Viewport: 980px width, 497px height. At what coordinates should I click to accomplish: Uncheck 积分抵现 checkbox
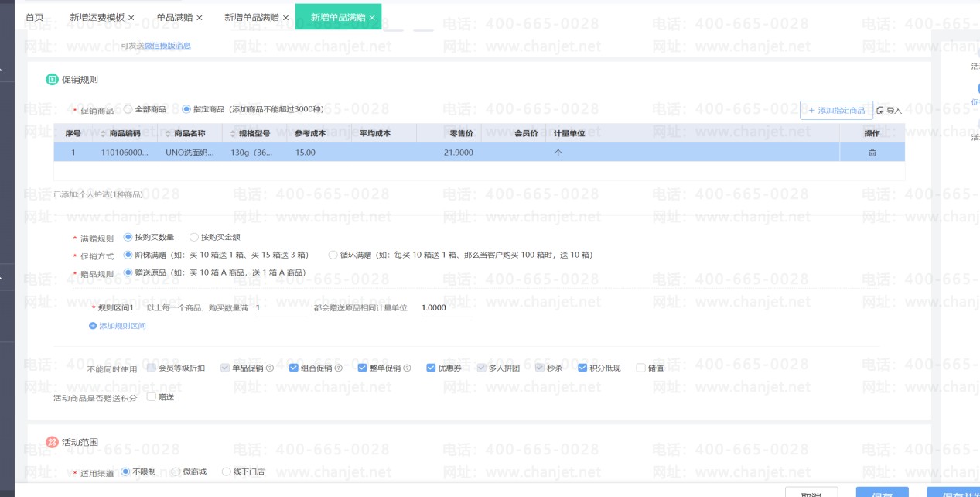[x=582, y=368]
